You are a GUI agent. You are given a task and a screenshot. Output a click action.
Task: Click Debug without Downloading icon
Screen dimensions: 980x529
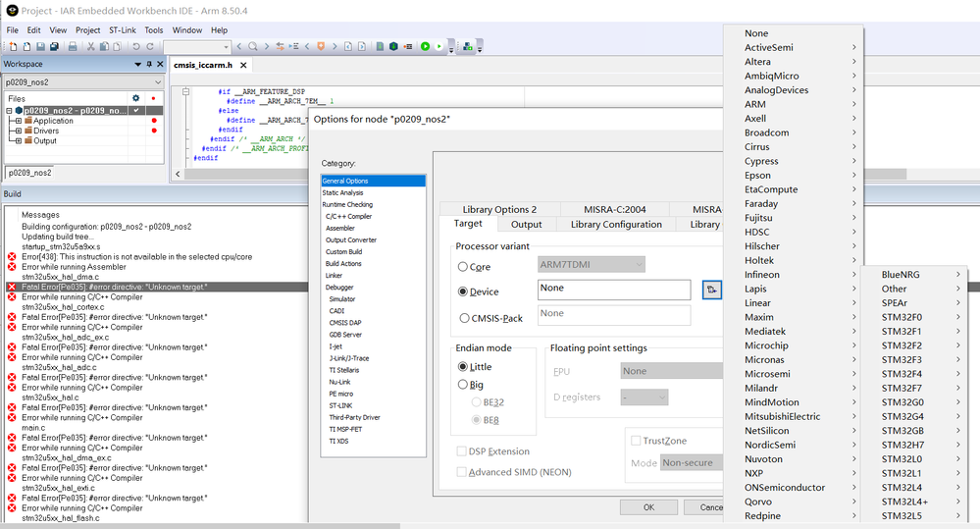[438, 46]
